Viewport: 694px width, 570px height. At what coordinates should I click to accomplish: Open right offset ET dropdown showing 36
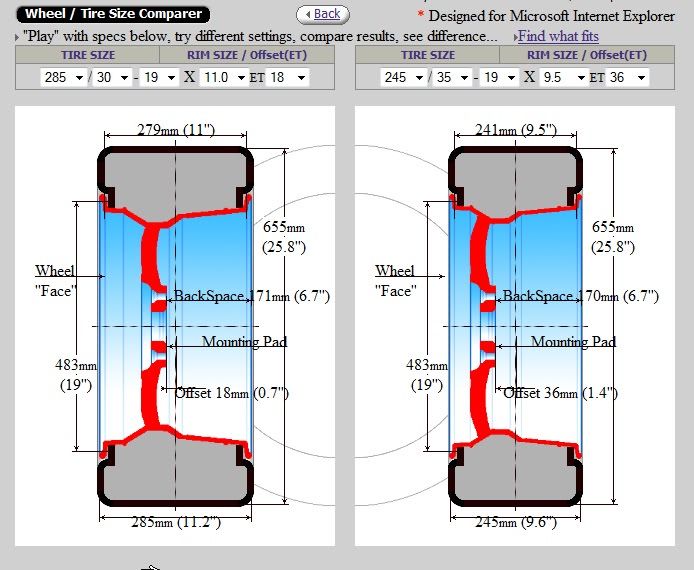click(627, 77)
